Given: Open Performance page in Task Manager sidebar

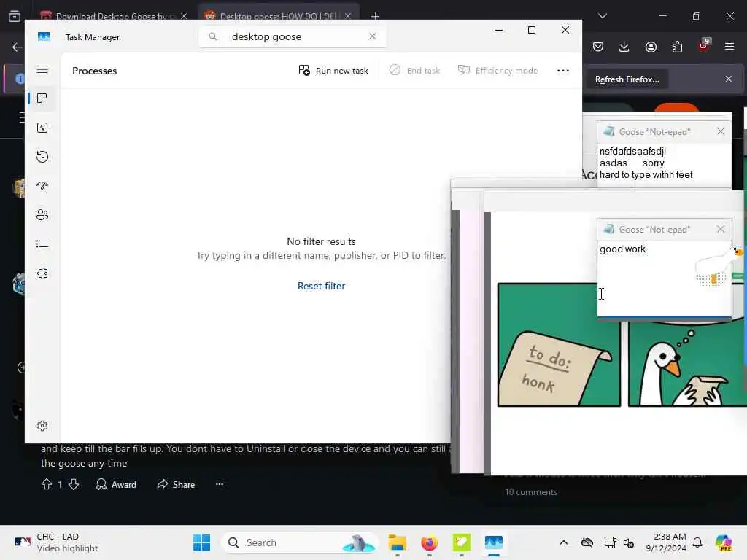Looking at the screenshot, I should click(42, 127).
